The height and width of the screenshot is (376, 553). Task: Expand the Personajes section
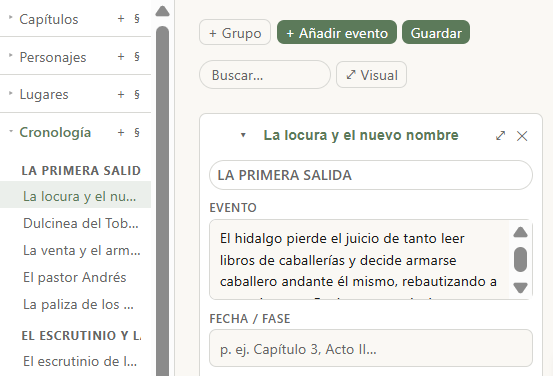pos(11,55)
